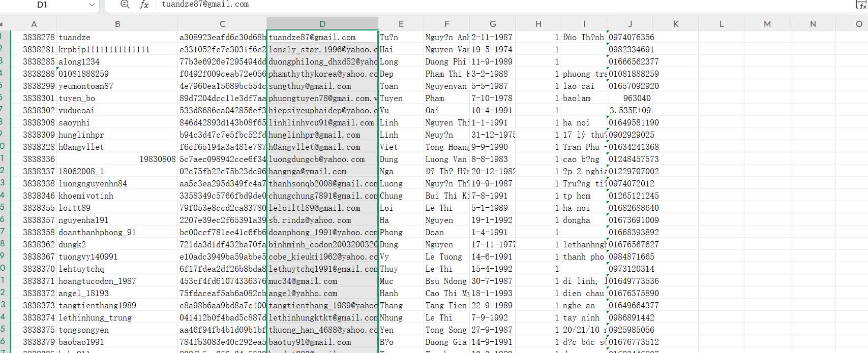Click cell with username tuandze

[x=117, y=37]
